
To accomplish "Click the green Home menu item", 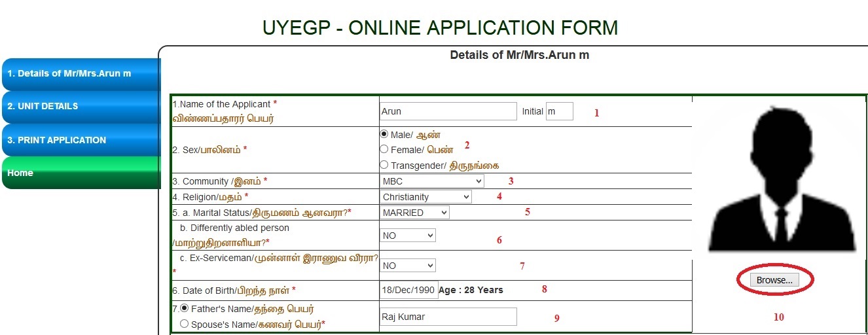I will [x=80, y=173].
